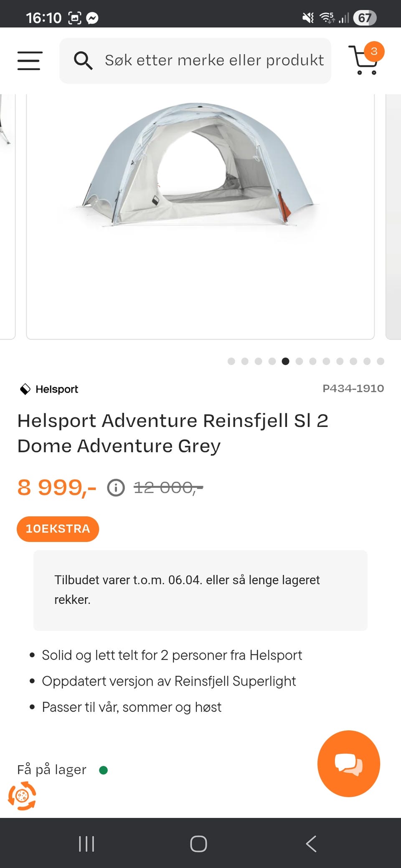The height and width of the screenshot is (868, 401).
Task: Tap the search magnifier icon
Action: (83, 61)
